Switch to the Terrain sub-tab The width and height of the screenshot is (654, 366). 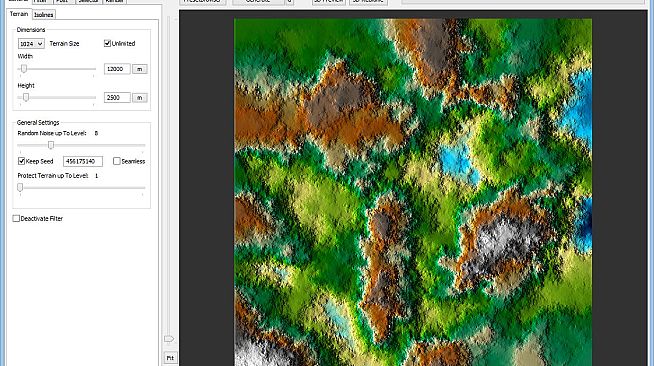pos(19,14)
